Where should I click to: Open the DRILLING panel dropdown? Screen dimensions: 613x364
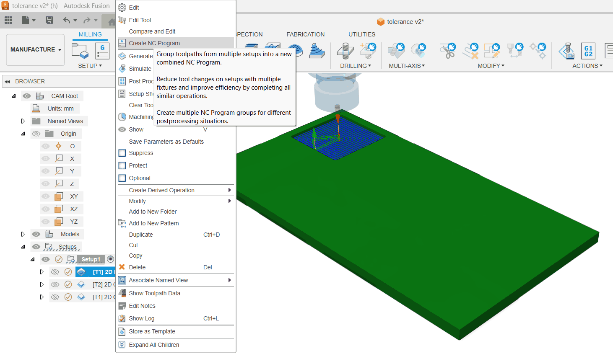(356, 66)
